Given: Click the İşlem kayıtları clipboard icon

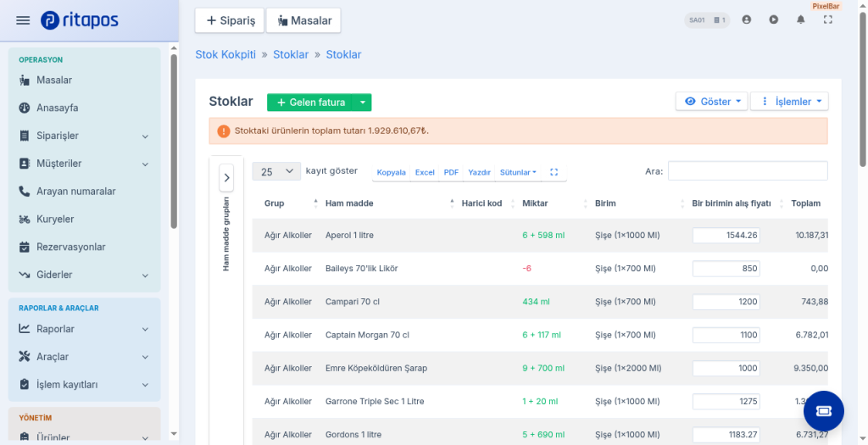Looking at the screenshot, I should click(x=24, y=384).
